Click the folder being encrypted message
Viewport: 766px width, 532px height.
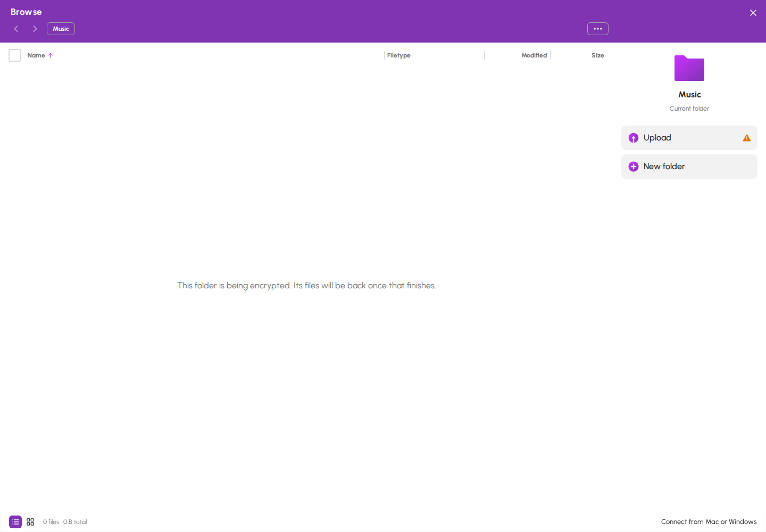click(x=306, y=286)
